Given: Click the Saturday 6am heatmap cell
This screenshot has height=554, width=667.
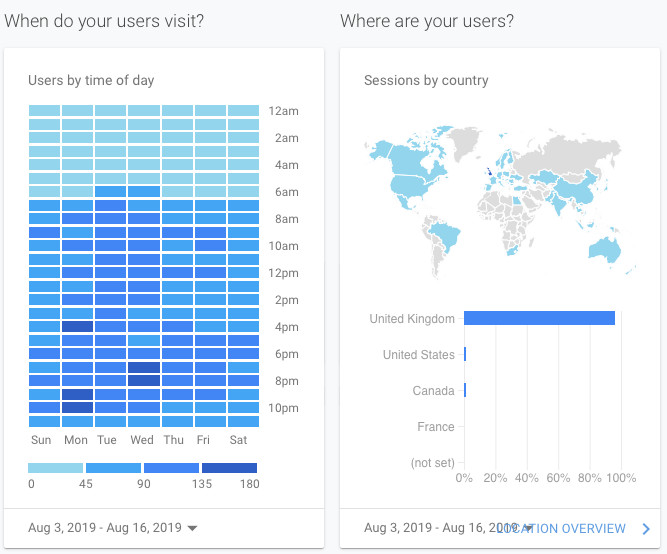Looking at the screenshot, I should click(x=243, y=192).
